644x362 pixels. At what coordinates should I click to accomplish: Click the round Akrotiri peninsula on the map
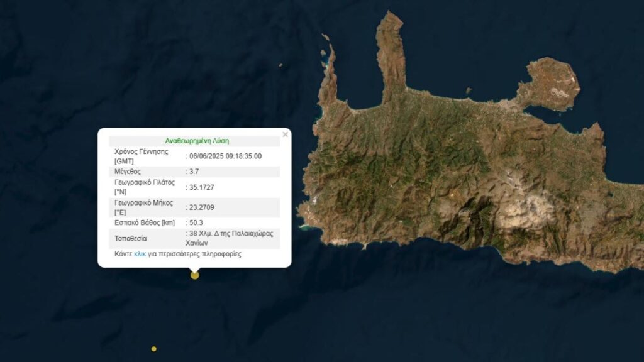[x=550, y=84]
